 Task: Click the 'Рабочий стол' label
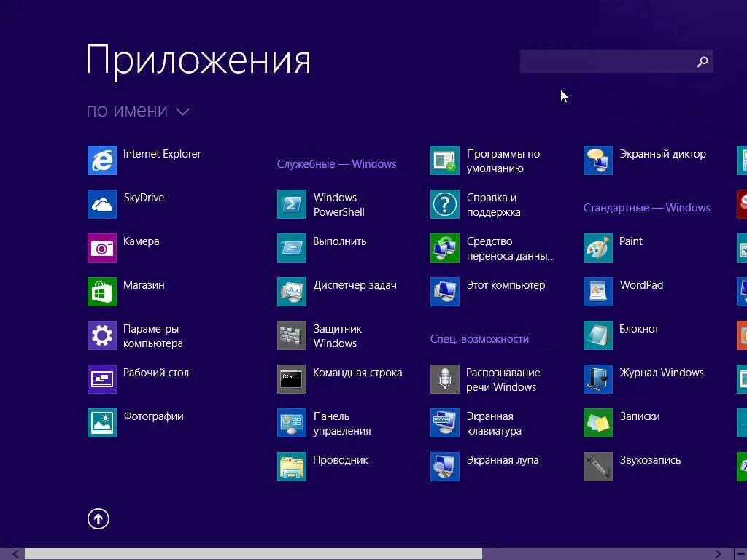tap(156, 373)
